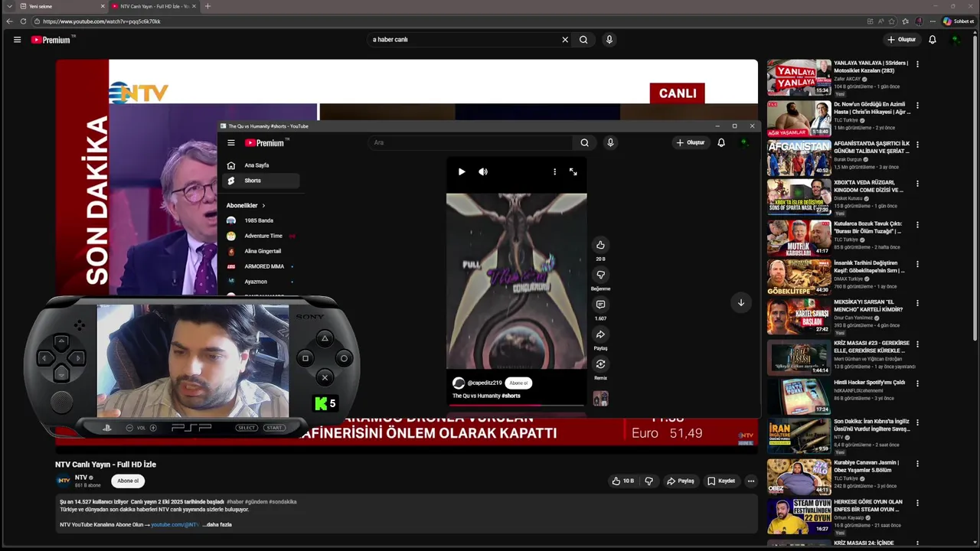Screen dimensions: 980x551
Task: Run search with the magnifier button
Action: coord(583,40)
